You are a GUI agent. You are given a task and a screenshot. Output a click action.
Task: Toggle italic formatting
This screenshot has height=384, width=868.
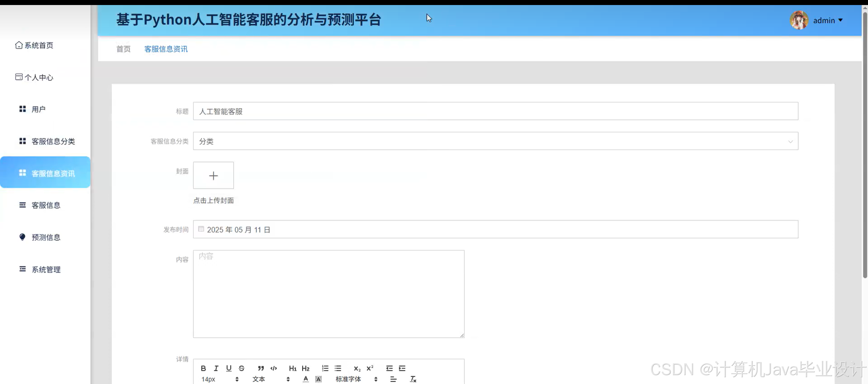(216, 368)
